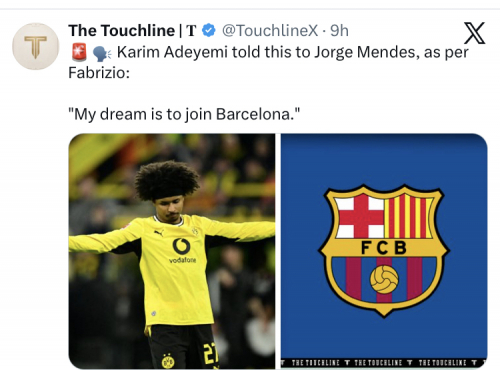This screenshot has height=370, width=500.
Task: Click the speaking head emoji
Action: click(x=101, y=53)
